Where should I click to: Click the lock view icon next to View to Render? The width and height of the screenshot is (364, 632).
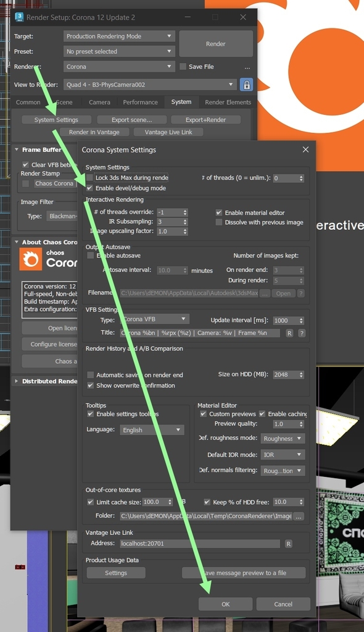(246, 85)
